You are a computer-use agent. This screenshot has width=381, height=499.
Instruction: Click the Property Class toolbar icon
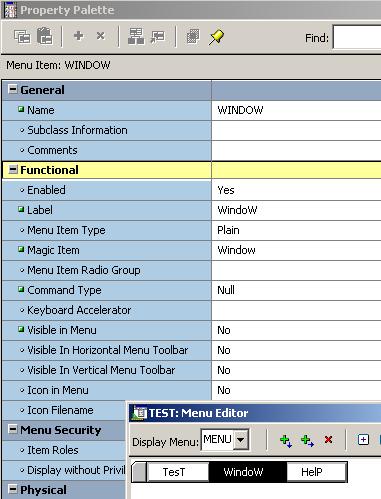point(136,36)
